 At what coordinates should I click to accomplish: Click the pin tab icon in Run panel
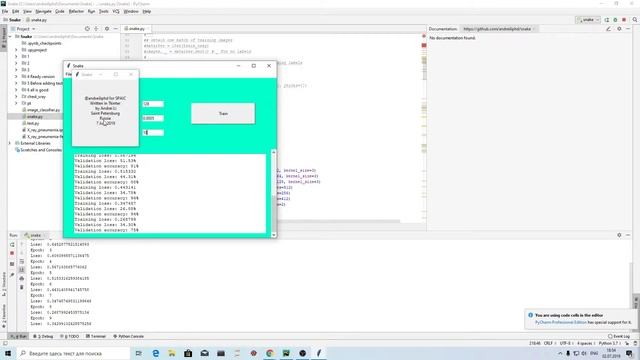click(12, 276)
